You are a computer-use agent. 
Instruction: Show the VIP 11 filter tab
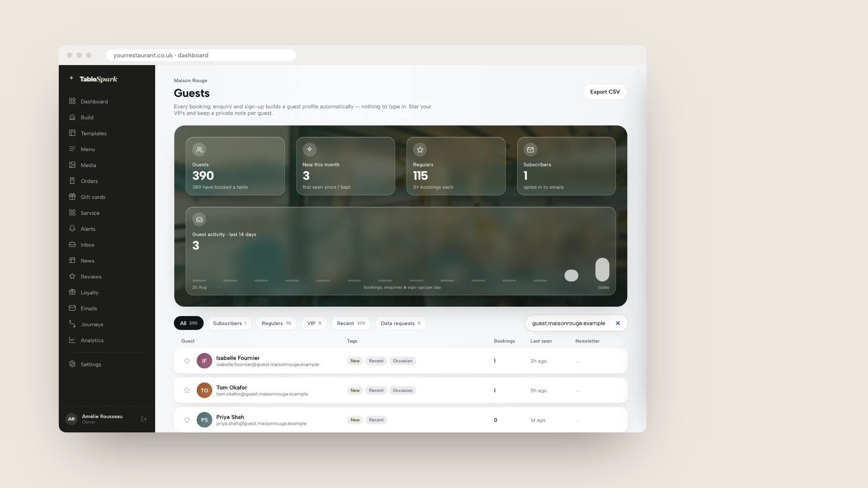click(314, 323)
